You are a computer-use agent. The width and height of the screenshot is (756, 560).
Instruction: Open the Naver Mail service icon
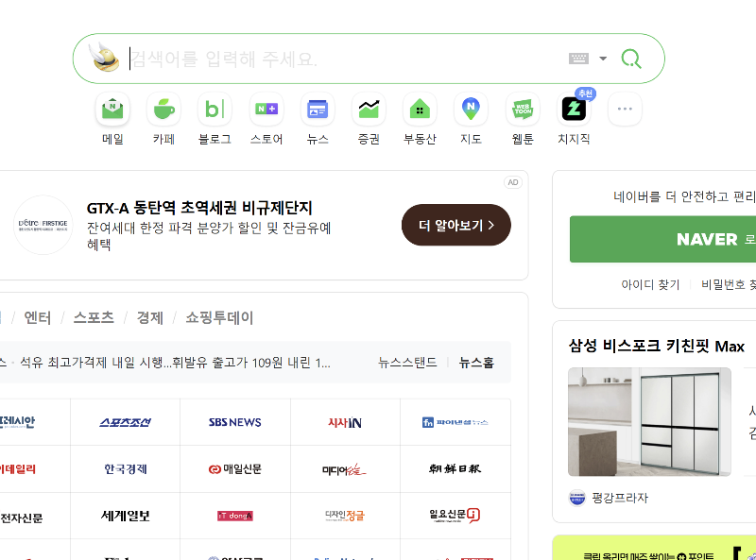click(x=112, y=109)
